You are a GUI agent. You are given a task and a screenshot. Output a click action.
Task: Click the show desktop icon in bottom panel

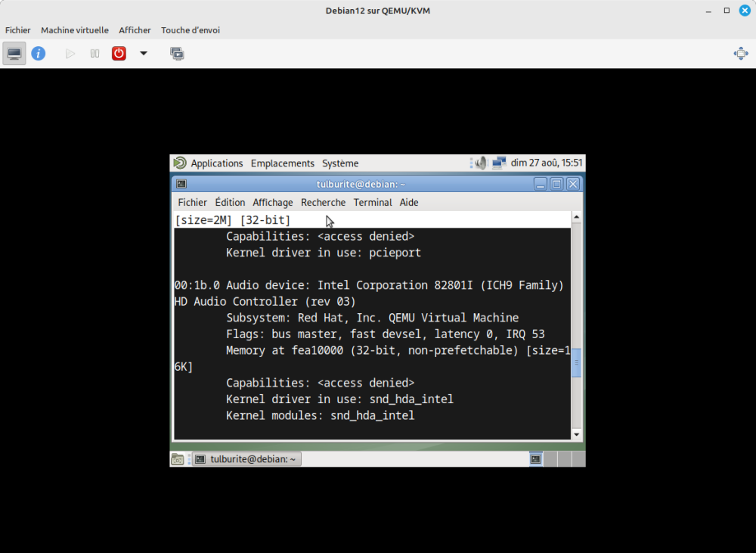click(178, 459)
